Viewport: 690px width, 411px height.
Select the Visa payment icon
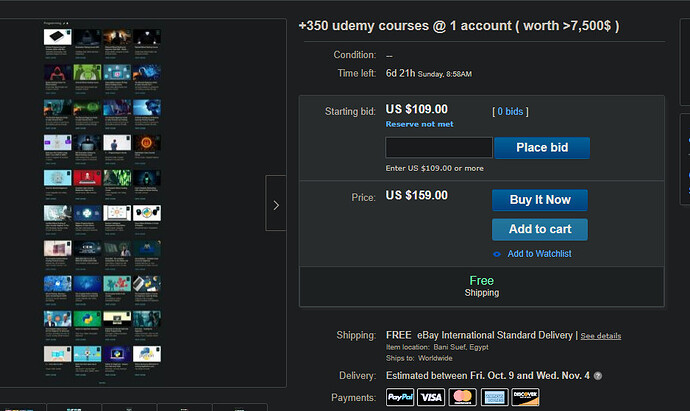click(x=431, y=397)
